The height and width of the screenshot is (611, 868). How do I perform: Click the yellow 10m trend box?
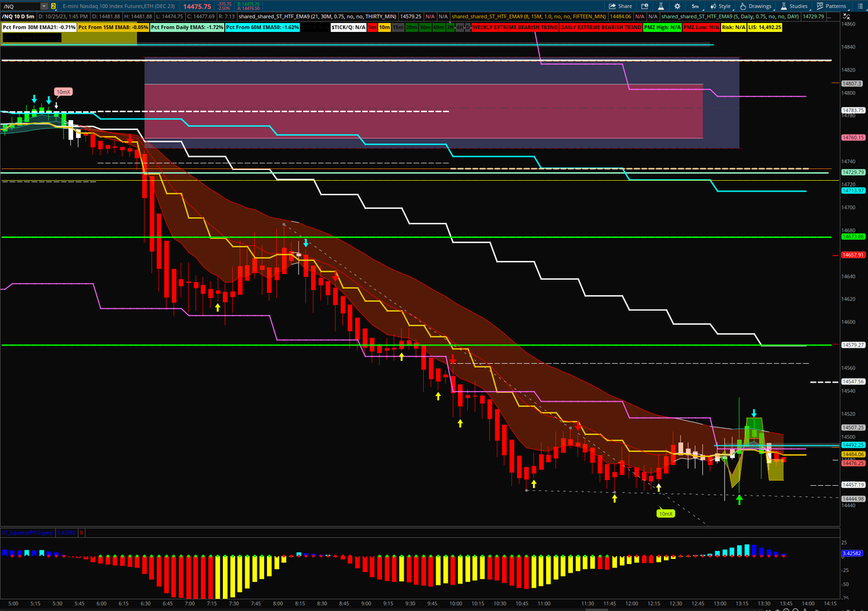click(385, 27)
